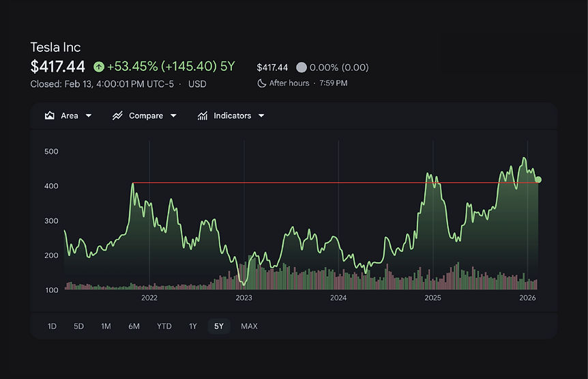Click the USD currency label
588x379 pixels.
coord(197,84)
